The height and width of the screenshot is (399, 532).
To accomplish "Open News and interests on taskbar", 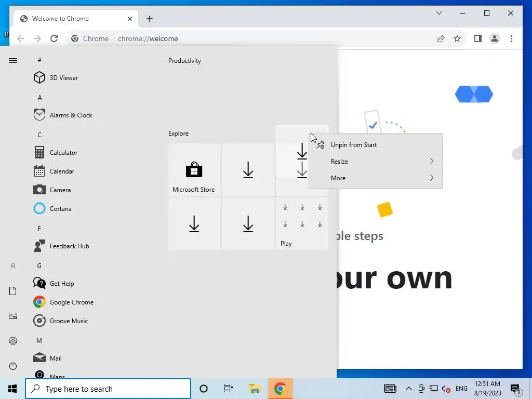I will (390, 389).
